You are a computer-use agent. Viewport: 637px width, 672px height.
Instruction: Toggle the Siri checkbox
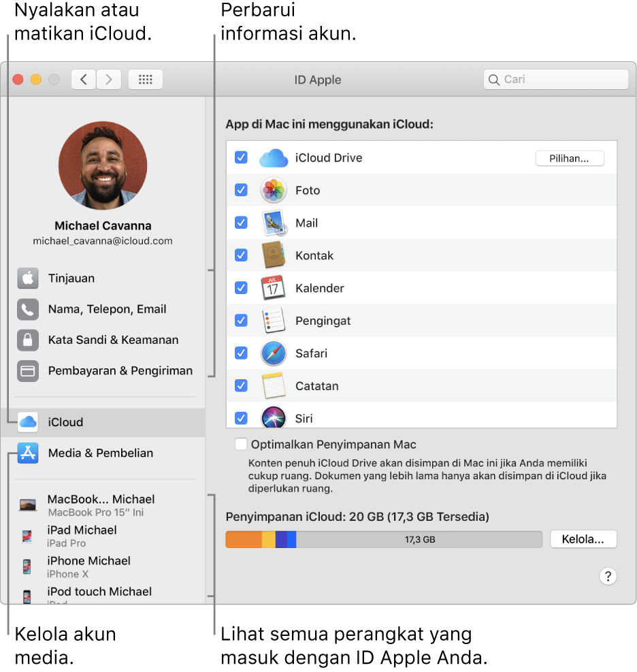click(x=241, y=418)
